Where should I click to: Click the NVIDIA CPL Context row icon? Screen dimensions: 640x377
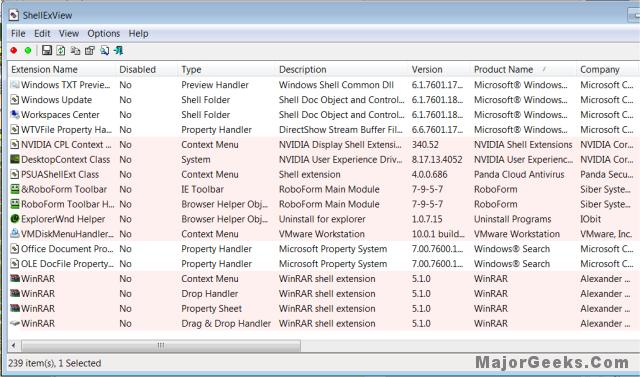[x=15, y=144]
